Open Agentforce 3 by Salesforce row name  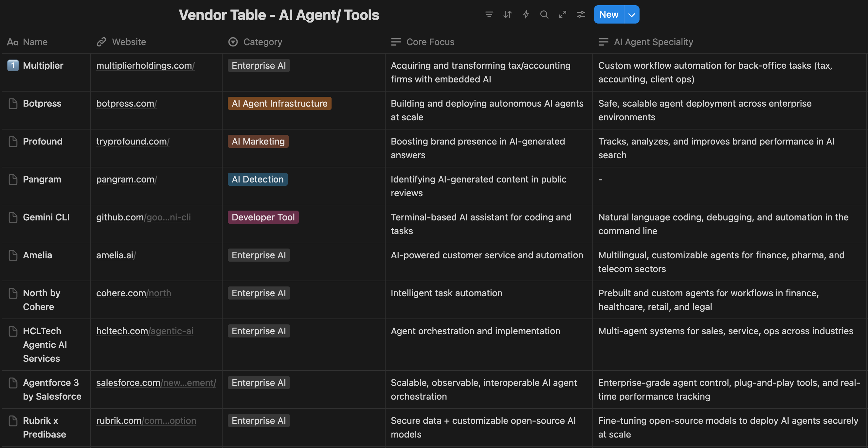click(x=52, y=389)
